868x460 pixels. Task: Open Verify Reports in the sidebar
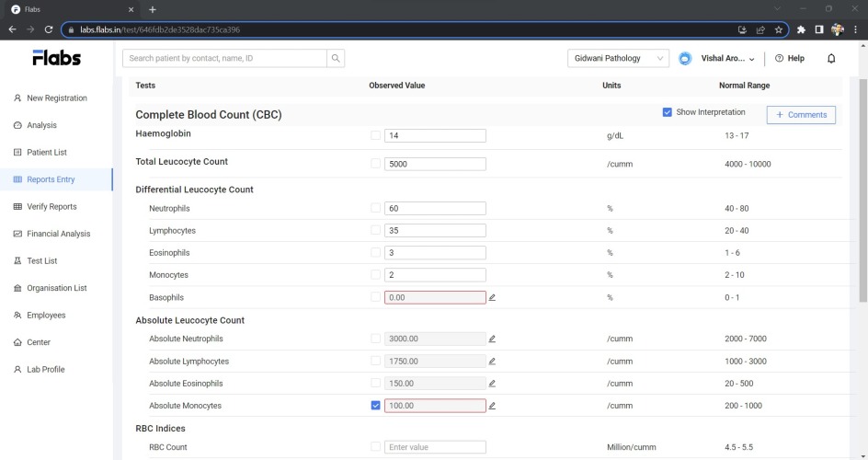click(51, 206)
